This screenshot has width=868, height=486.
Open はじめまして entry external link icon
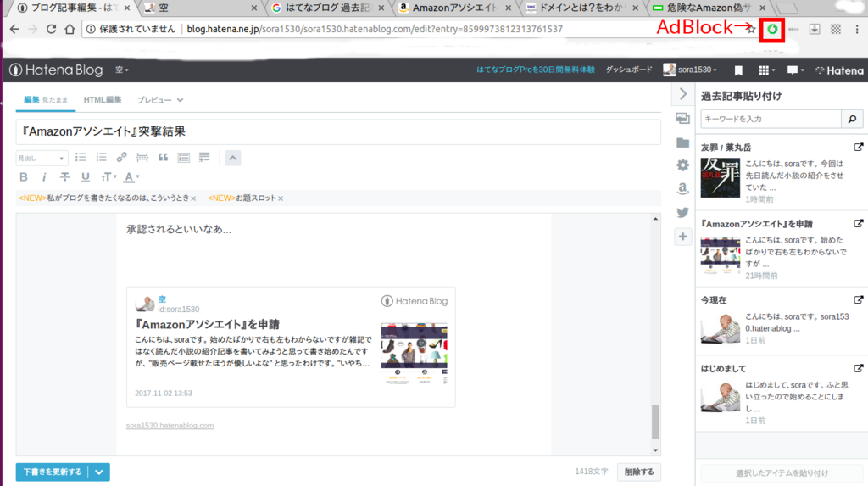pos(858,368)
